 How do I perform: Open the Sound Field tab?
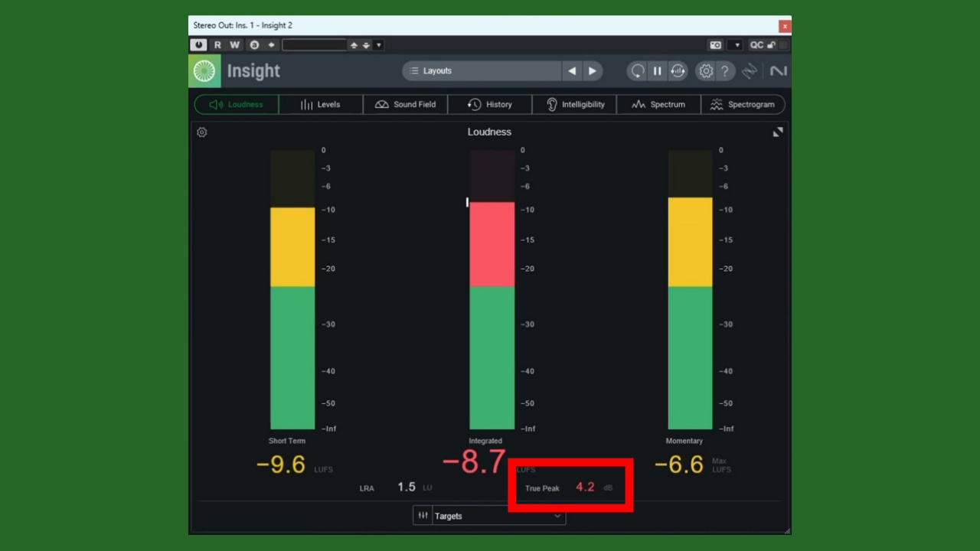tap(405, 105)
